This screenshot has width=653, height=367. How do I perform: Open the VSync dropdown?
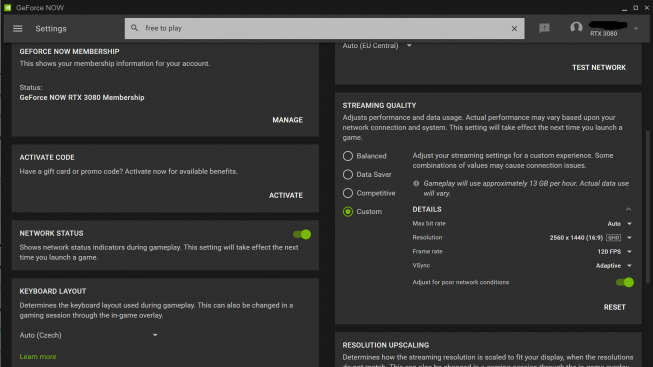click(614, 265)
